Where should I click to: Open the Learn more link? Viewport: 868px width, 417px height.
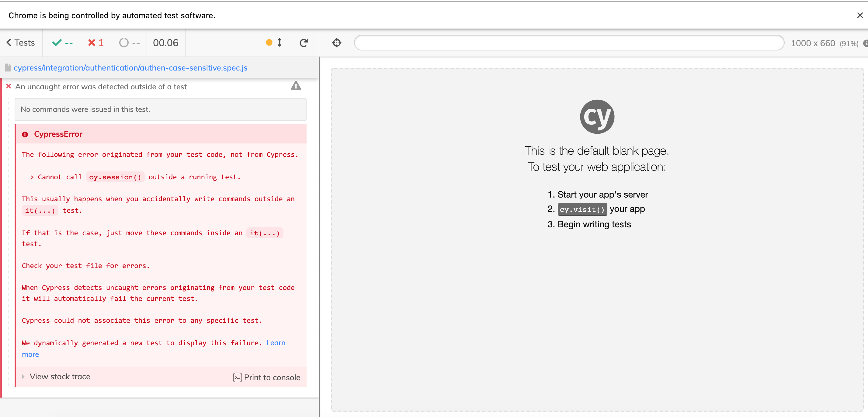coord(276,343)
